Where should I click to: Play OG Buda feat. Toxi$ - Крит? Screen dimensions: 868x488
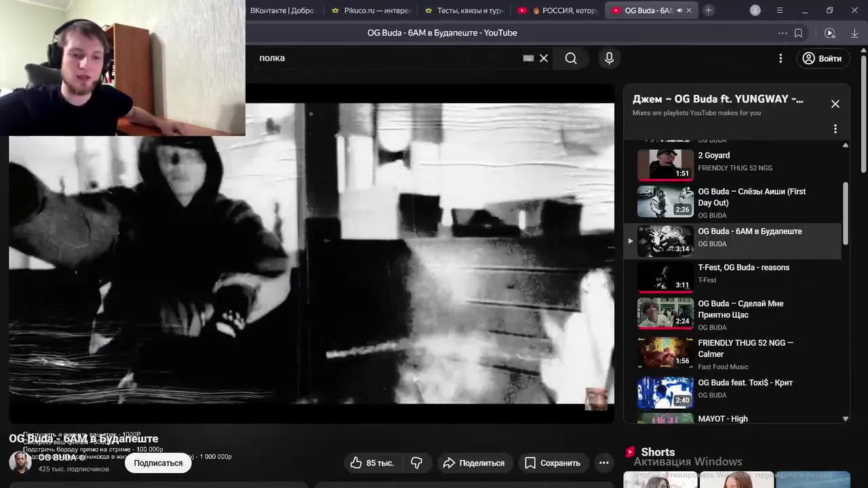tap(732, 392)
